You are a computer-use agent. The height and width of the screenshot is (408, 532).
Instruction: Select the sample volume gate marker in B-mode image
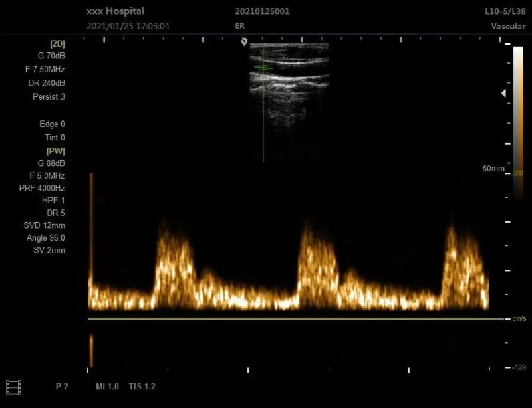pyautogui.click(x=261, y=68)
